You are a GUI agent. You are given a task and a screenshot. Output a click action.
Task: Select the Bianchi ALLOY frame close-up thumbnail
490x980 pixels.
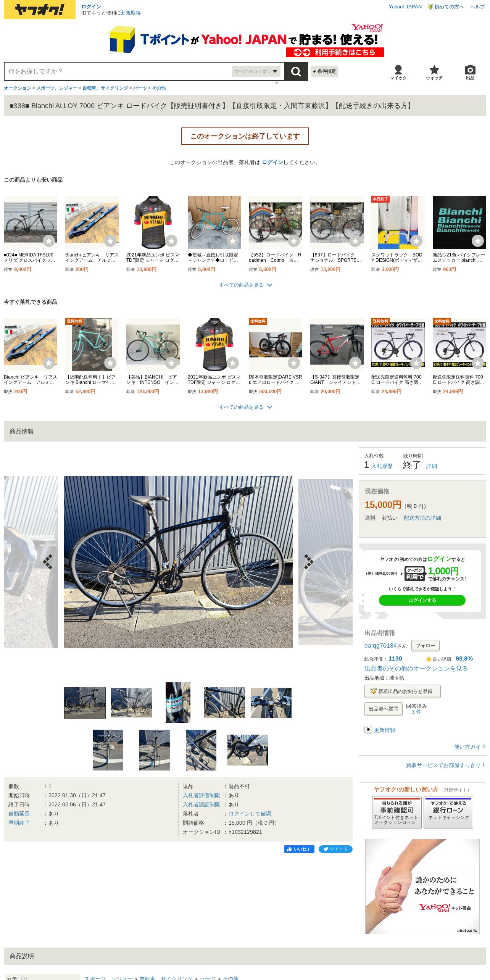coord(178,703)
